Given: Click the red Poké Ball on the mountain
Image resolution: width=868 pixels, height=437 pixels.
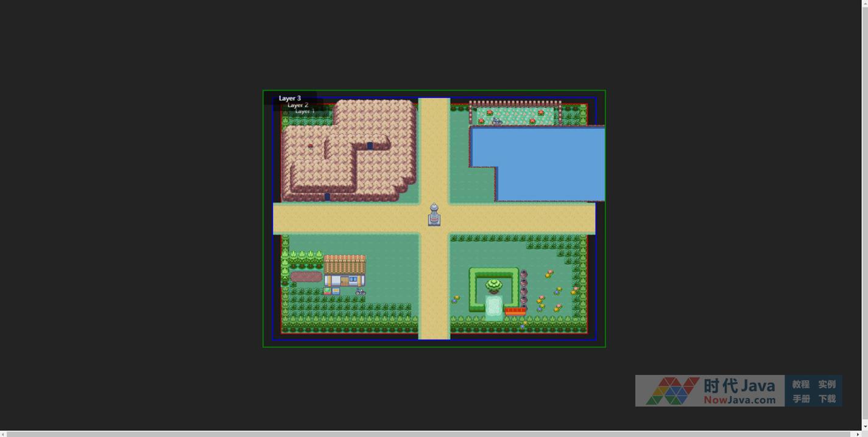Looking at the screenshot, I should 311,146.
